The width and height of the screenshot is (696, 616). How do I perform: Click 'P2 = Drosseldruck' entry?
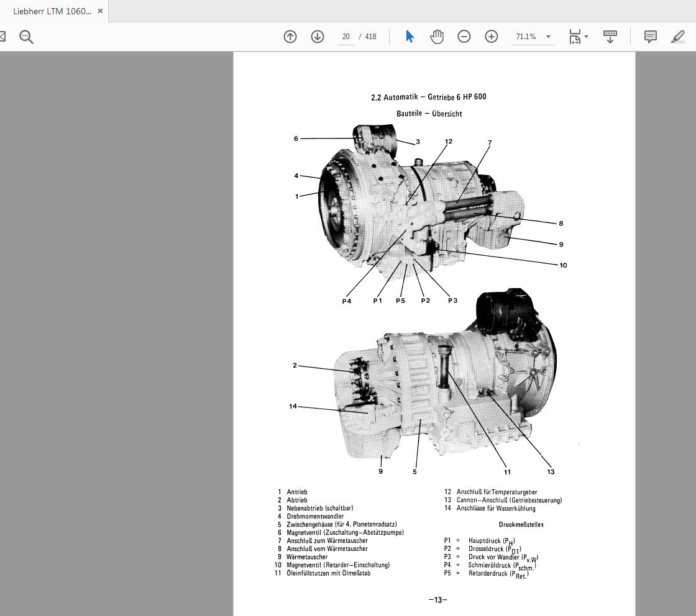(x=482, y=549)
